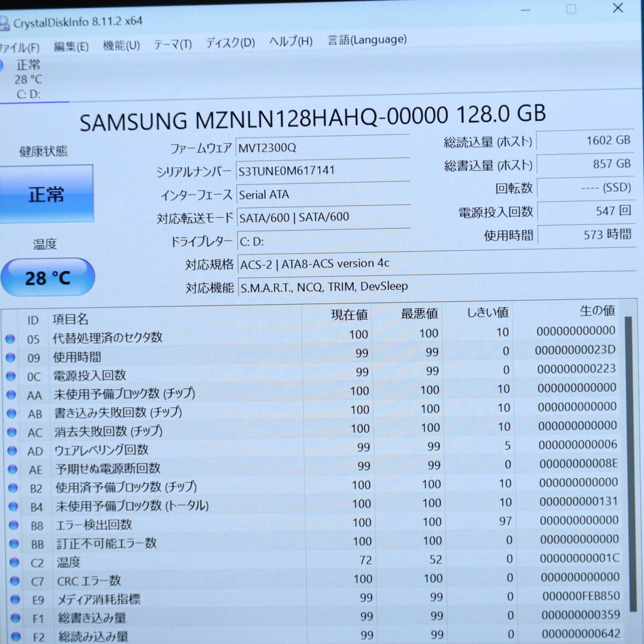Image resolution: width=644 pixels, height=644 pixels.
Task: Click the 現在値 column header
Action: pyautogui.click(x=349, y=315)
